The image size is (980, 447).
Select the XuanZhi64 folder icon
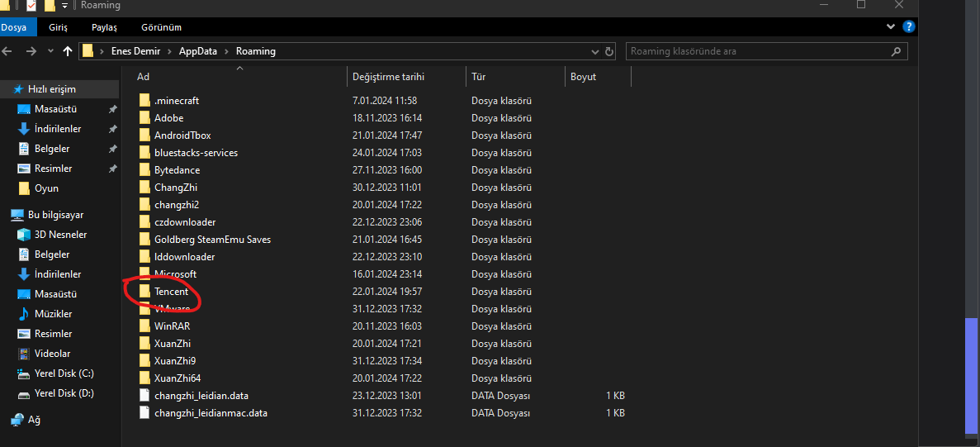click(x=144, y=378)
